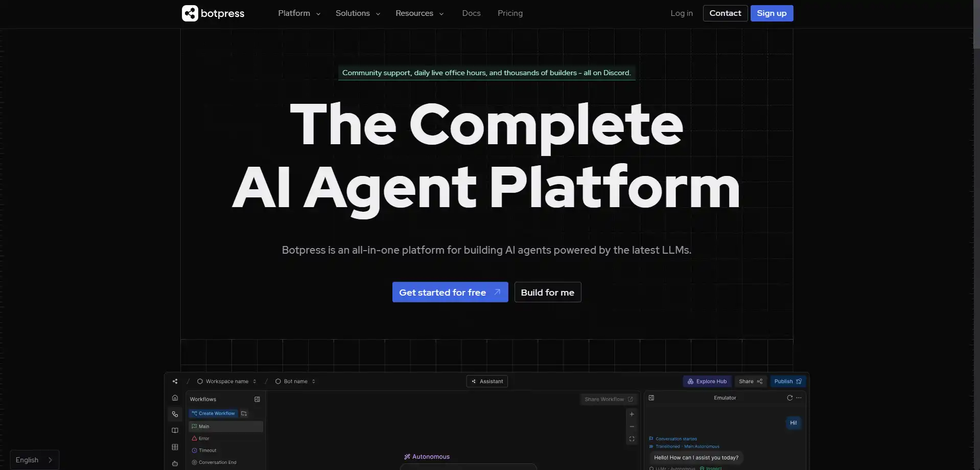Open the bot agents sidebar icon
980x470 pixels.
pos(175,464)
